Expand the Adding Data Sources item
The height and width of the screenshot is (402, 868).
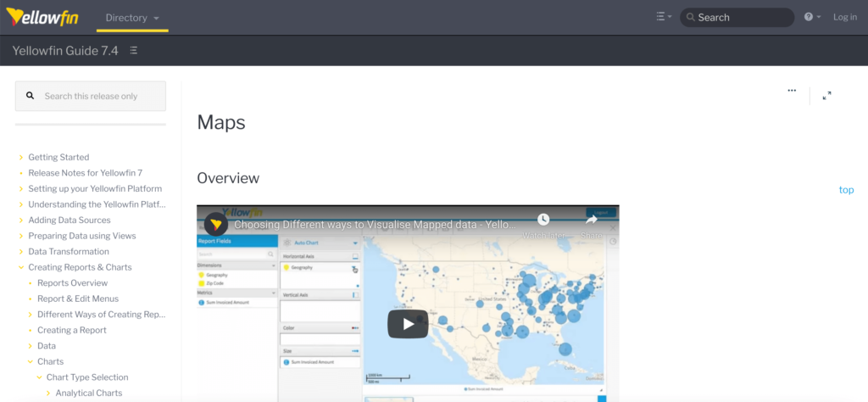[21, 221]
